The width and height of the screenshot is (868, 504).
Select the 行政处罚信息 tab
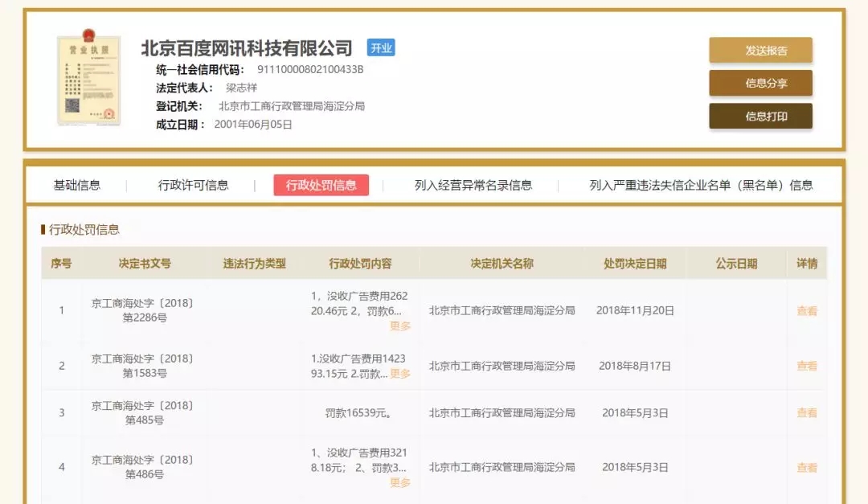[x=321, y=185]
